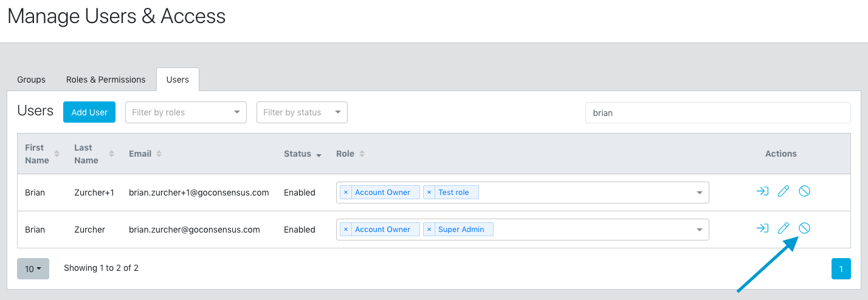Remove Test role tag from Zurcher+1
The image size is (868, 300).
(x=429, y=193)
